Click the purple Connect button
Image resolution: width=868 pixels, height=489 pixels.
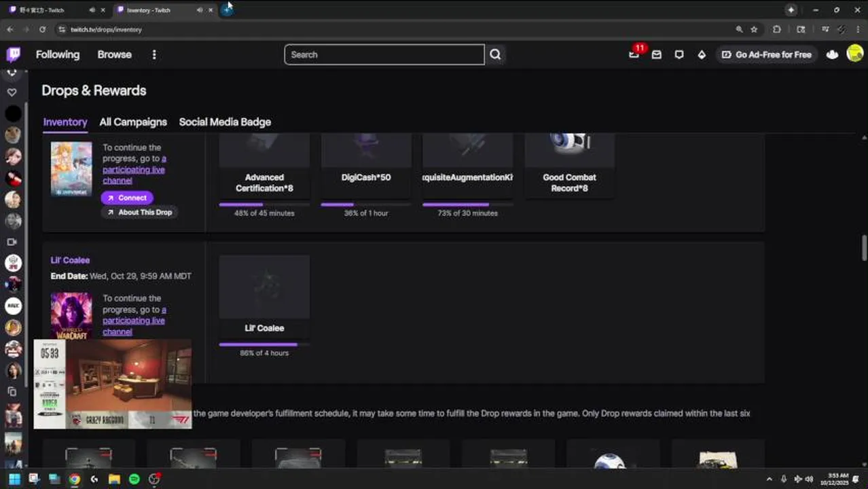(x=128, y=198)
